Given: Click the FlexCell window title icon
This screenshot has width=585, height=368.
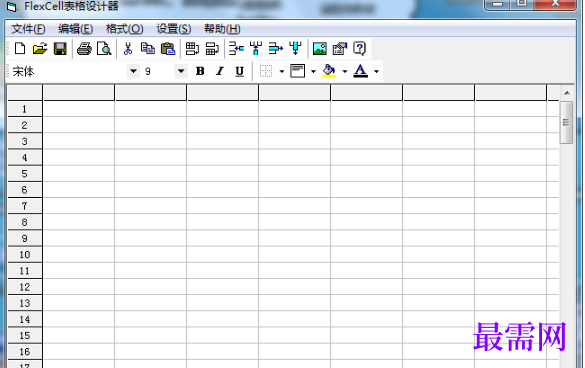Looking at the screenshot, I should (12, 6).
